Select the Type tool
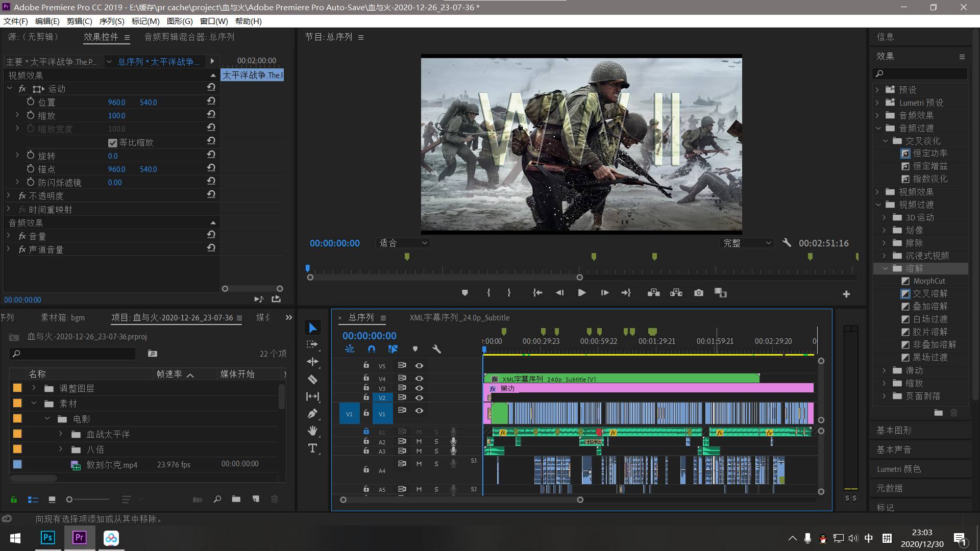 312,448
